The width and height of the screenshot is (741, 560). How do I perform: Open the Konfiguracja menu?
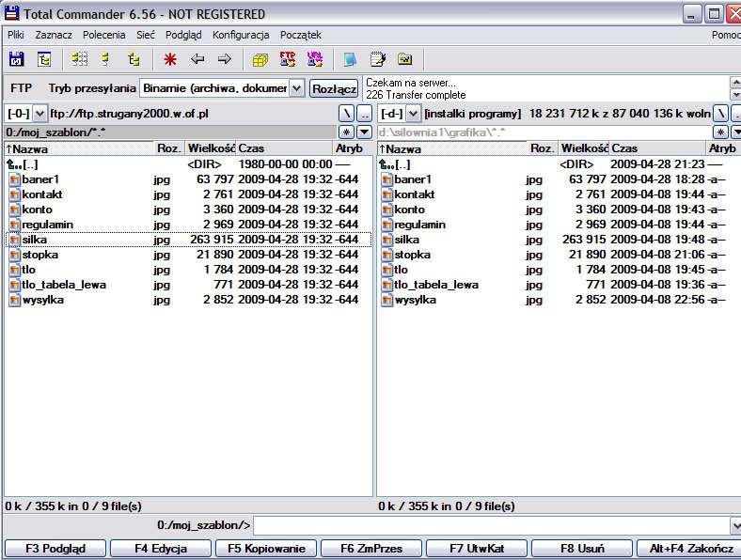[x=241, y=35]
